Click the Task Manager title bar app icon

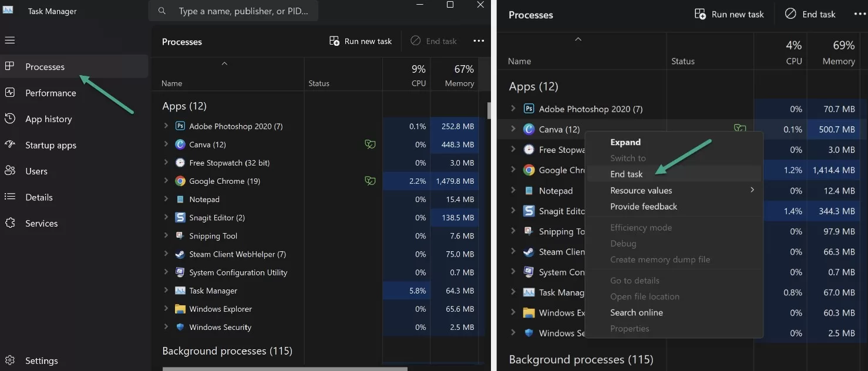click(8, 11)
